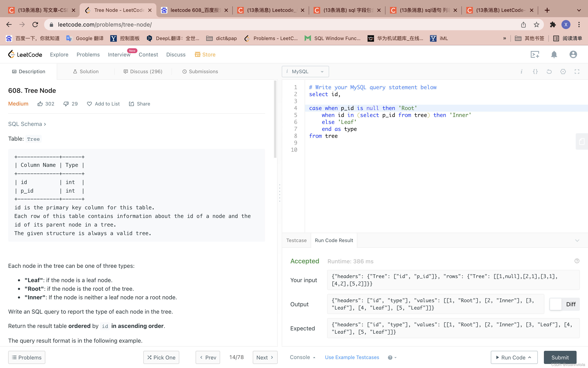
Task: Open the notifications bell
Action: tap(554, 54)
